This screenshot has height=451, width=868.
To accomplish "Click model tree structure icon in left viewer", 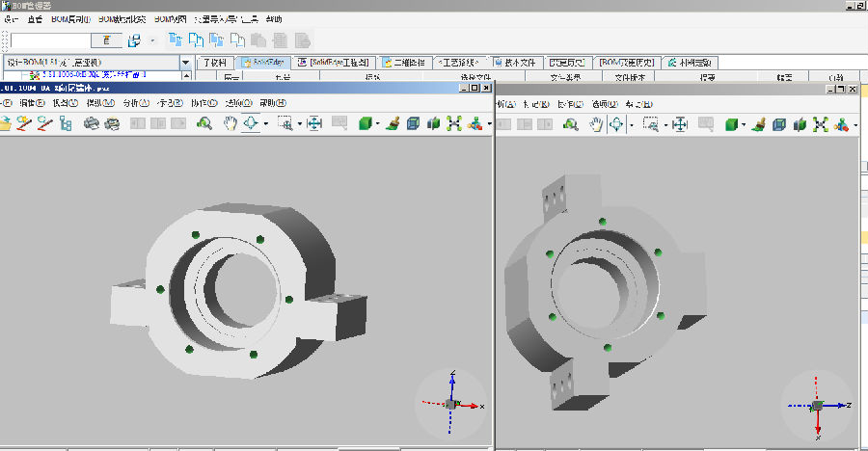I will click(66, 123).
